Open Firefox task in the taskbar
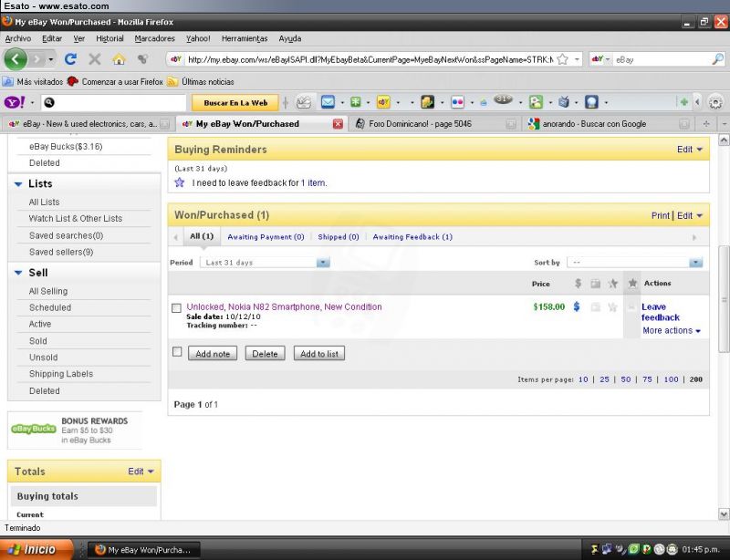This screenshot has width=730, height=560. click(x=144, y=550)
